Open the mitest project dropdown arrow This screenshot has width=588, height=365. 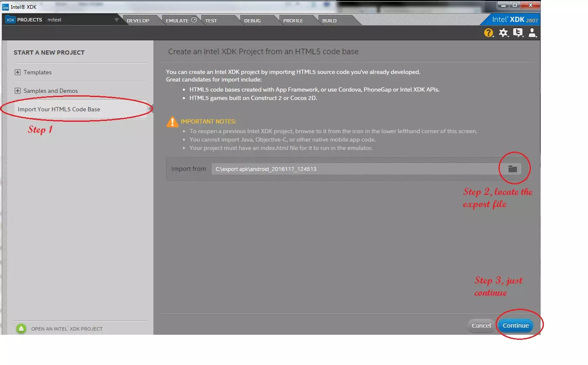click(x=117, y=20)
